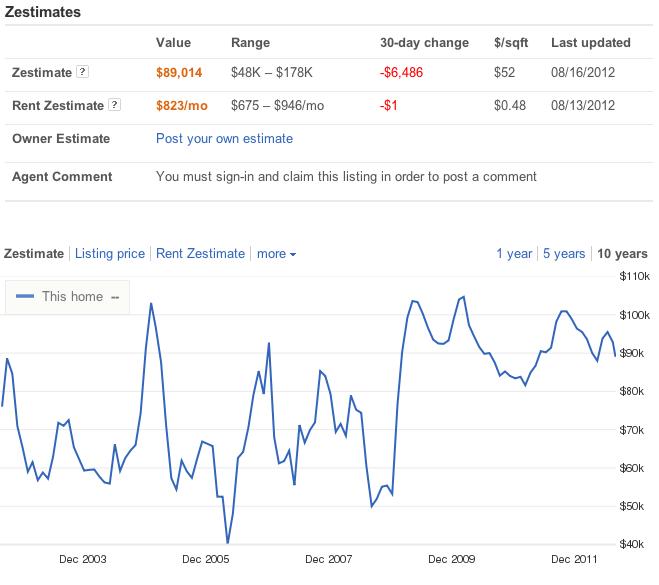659x585 pixels.
Task: Click the help icon beside Rent Zestimate
Action: pyautogui.click(x=115, y=105)
